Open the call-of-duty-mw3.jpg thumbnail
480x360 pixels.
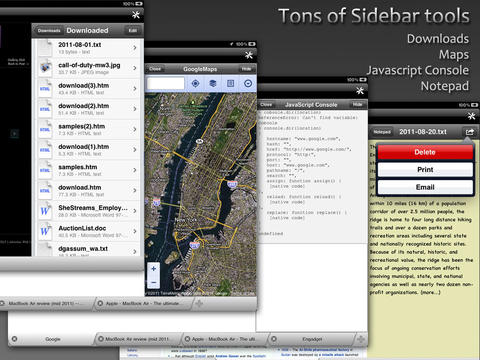click(x=45, y=68)
